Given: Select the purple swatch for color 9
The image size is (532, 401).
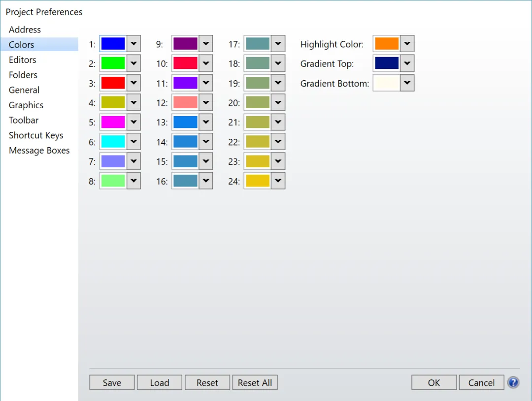Looking at the screenshot, I should [x=185, y=44].
